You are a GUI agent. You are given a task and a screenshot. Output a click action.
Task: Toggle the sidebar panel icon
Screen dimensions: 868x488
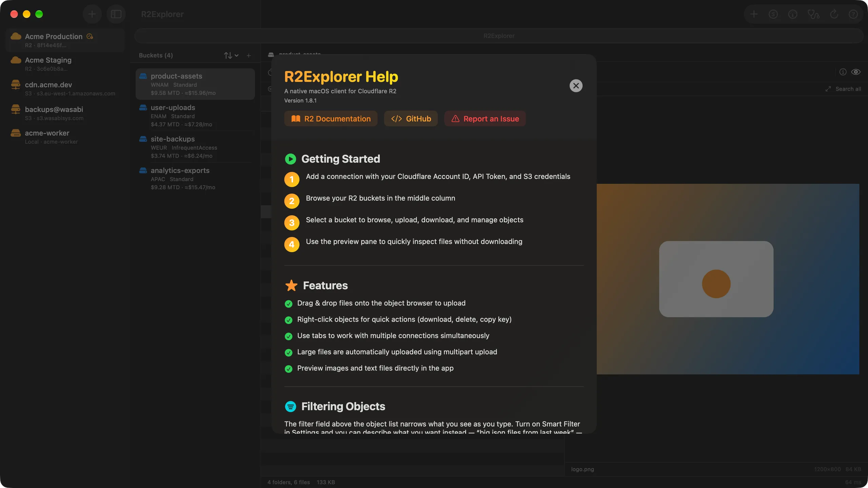pyautogui.click(x=116, y=14)
